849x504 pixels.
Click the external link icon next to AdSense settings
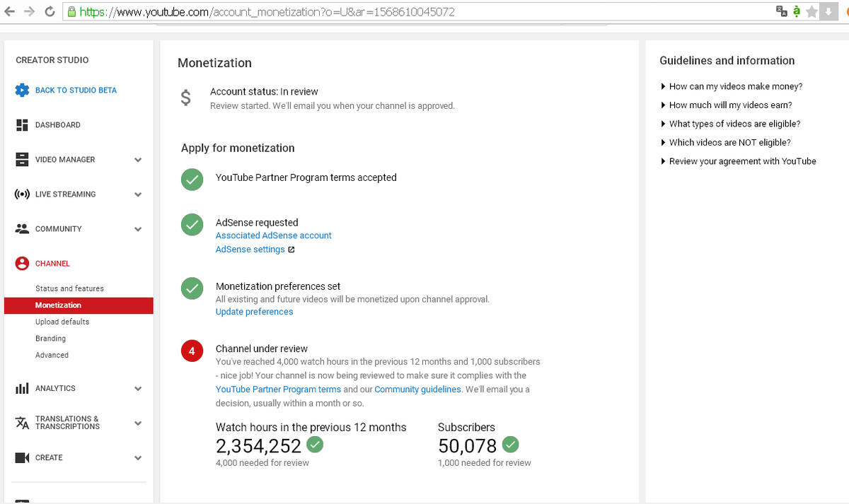[291, 250]
